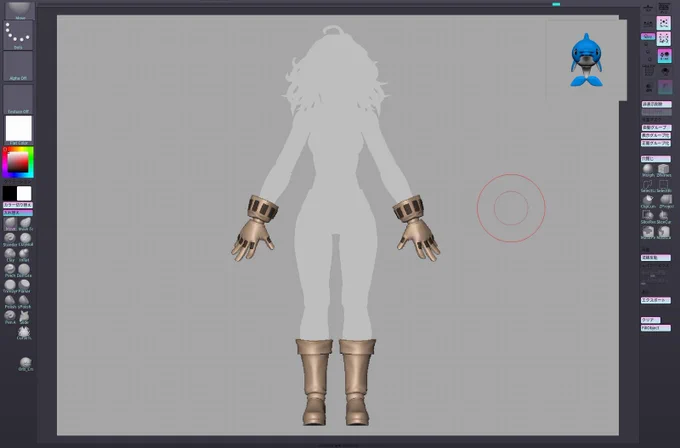Open the Dots stroke type picker
Screen dimensions: 680x448
pyautogui.click(x=18, y=35)
